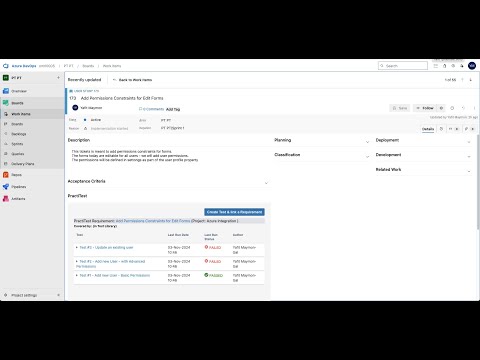Click Create Test & link a Requirement
Image resolution: width=480 pixels, height=360 pixels.
tap(234, 212)
